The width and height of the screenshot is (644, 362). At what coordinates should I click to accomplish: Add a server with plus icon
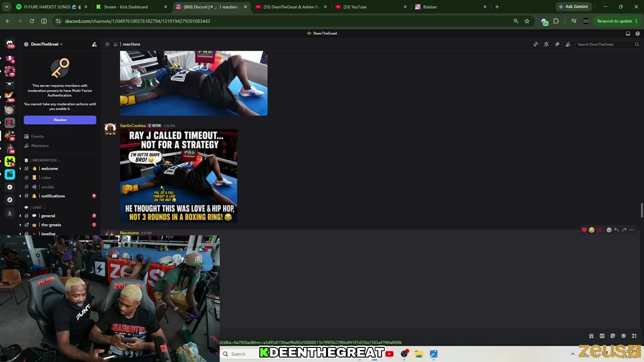10,187
